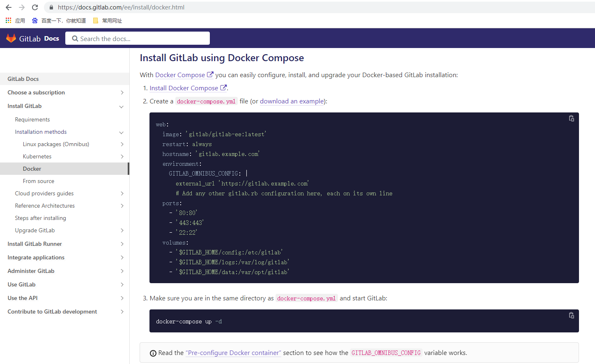Click the browser forward arrow

point(22,7)
